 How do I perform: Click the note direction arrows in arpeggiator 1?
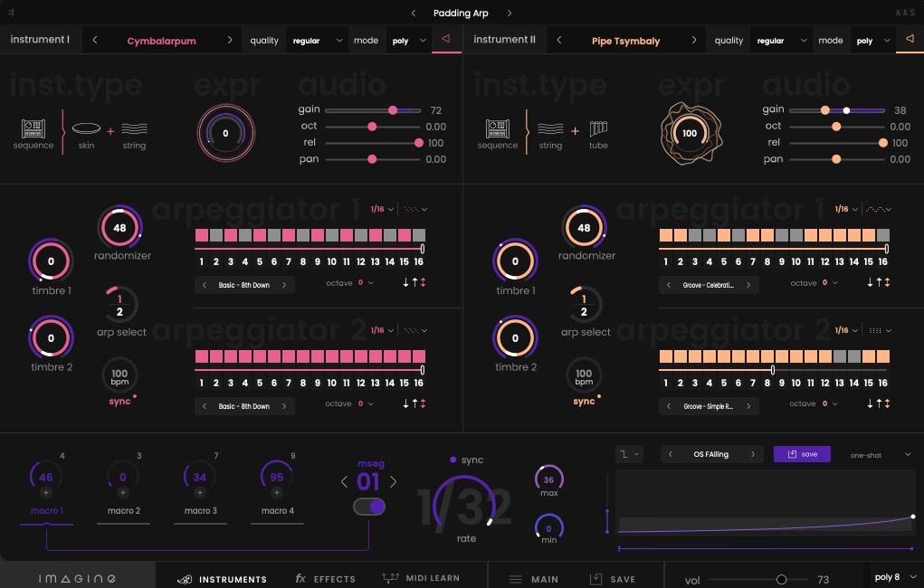point(415,283)
